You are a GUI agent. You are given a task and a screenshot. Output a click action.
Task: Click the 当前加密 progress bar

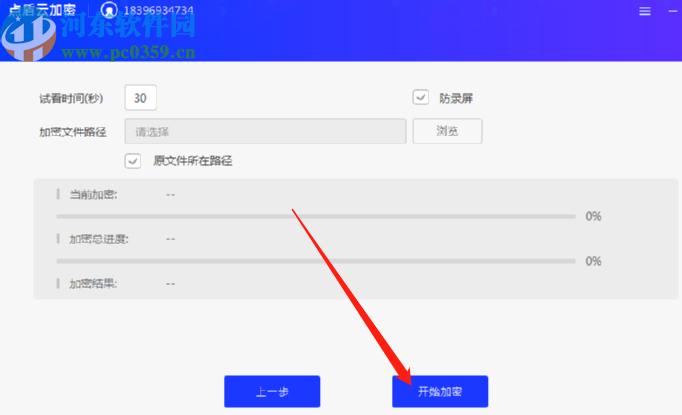click(x=316, y=216)
